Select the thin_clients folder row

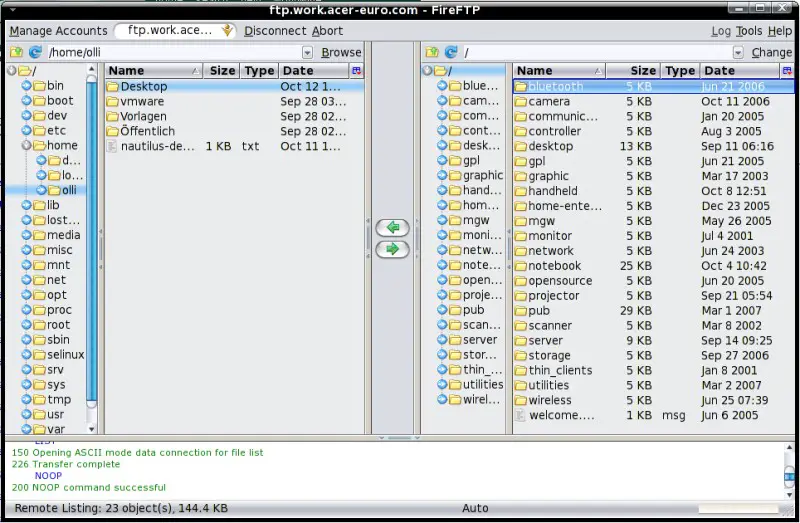[x=653, y=370]
